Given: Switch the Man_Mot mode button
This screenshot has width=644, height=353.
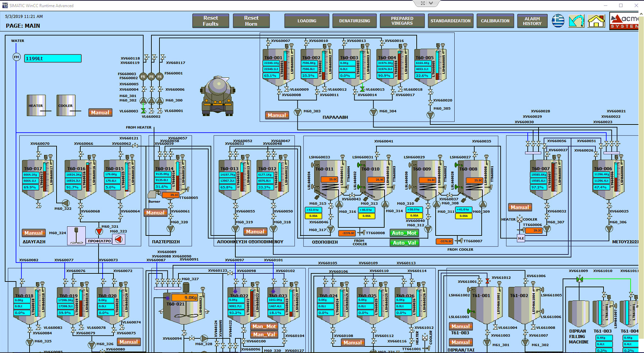Looking at the screenshot, I should tap(264, 326).
